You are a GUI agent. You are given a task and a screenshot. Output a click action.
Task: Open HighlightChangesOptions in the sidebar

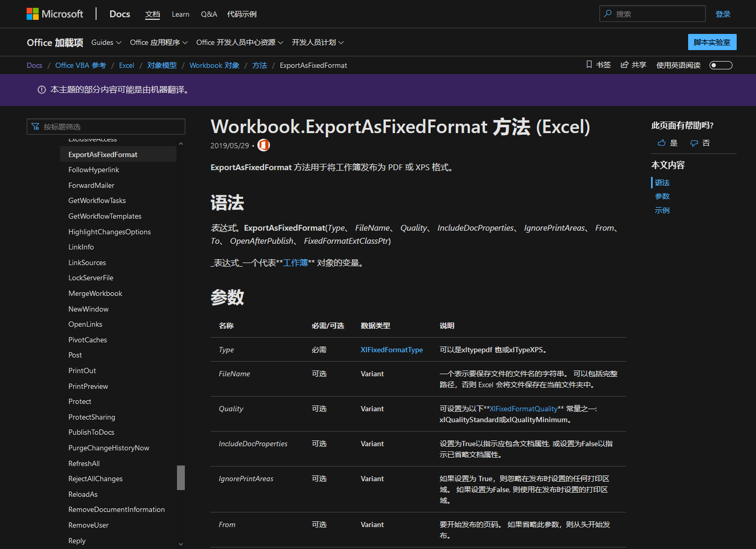click(x=110, y=232)
